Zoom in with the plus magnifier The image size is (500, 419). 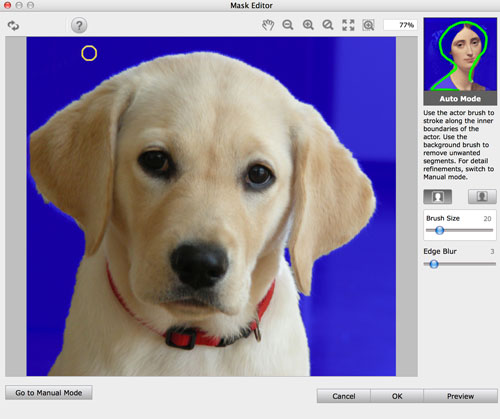point(308,25)
